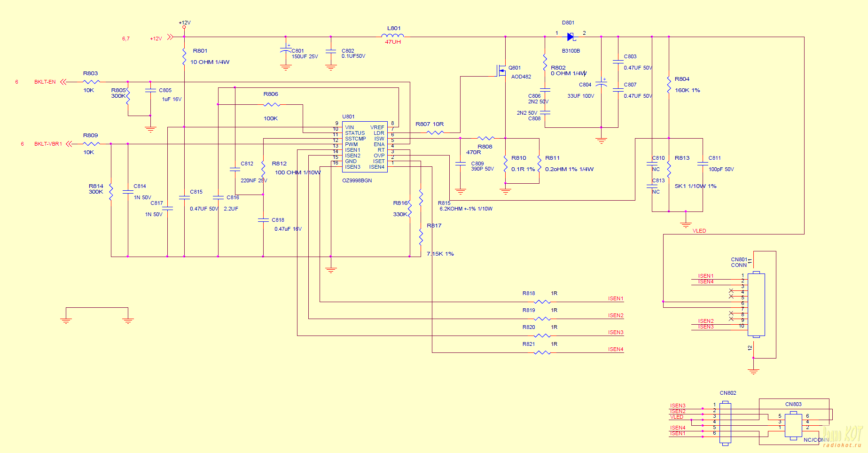This screenshot has width=868, height=453.
Task: Select the CN801 connector label
Action: (739, 259)
